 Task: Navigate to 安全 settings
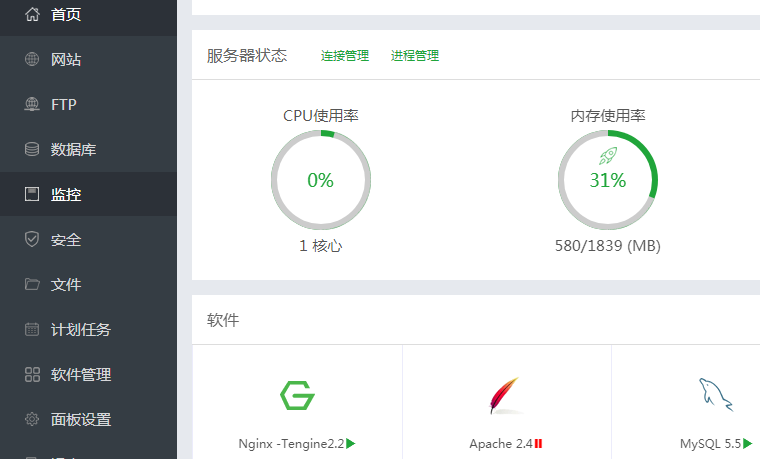click(x=88, y=239)
